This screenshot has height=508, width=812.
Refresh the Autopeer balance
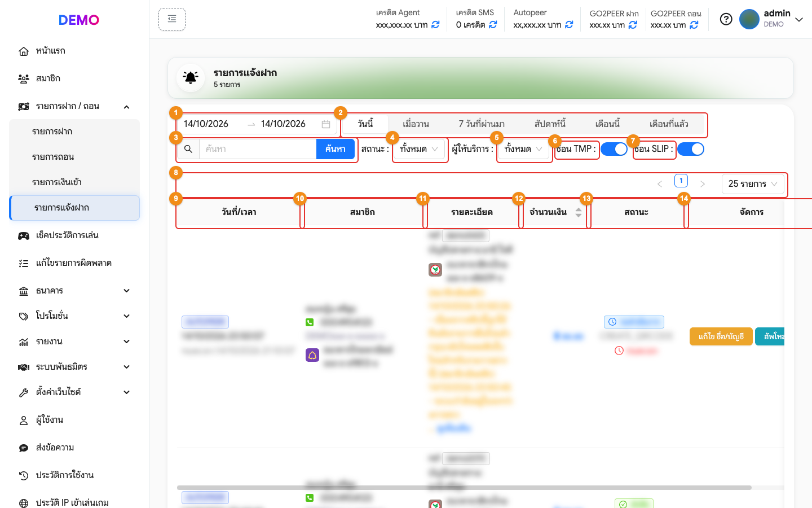(569, 25)
